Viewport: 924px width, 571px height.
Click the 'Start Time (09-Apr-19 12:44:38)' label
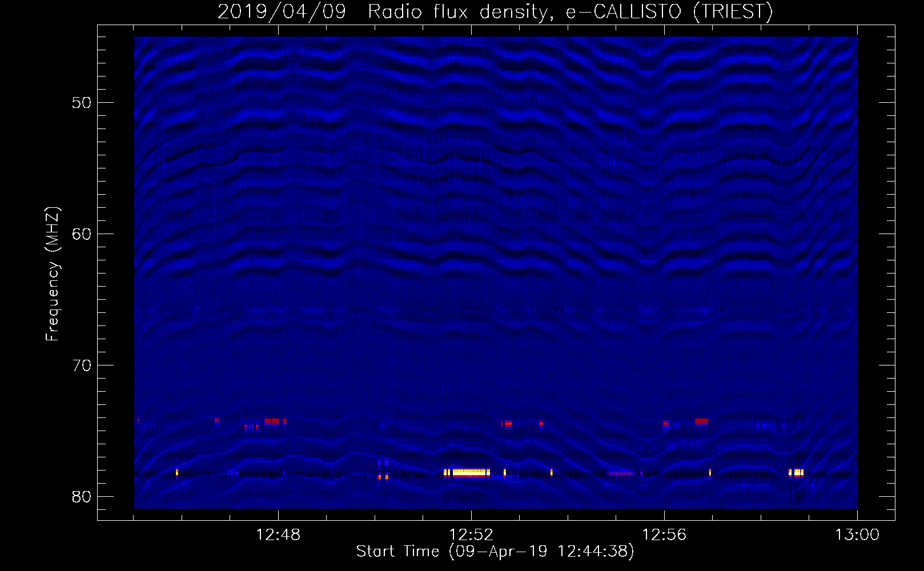pos(495,551)
